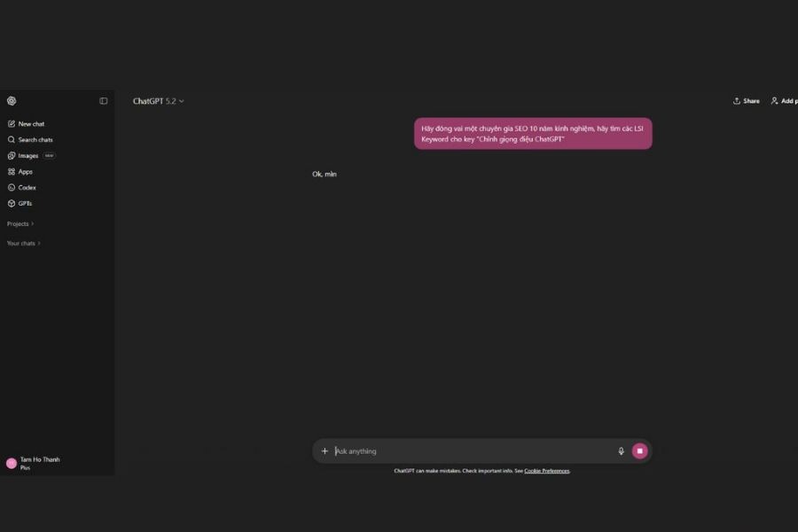Focus the Ask anything input field

[473, 451]
